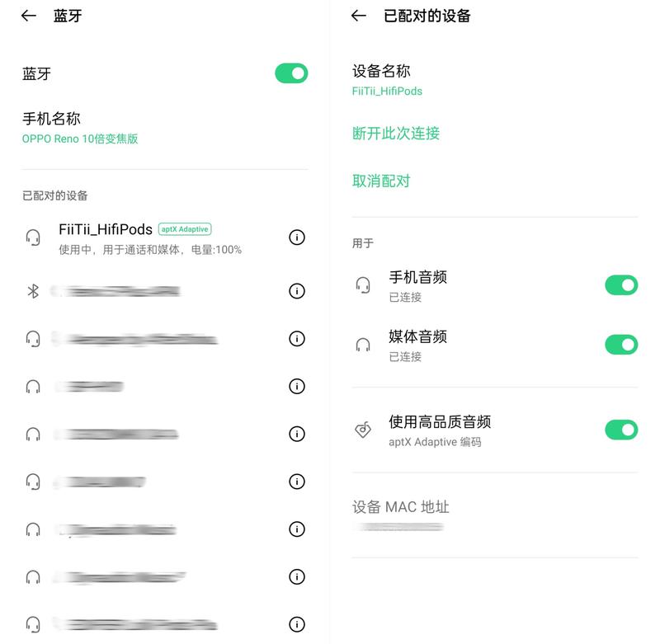Viewport: 660px width, 644px height.
Task: Tap the headset icon next to FiiTii_HifiPods
Action: click(x=33, y=237)
